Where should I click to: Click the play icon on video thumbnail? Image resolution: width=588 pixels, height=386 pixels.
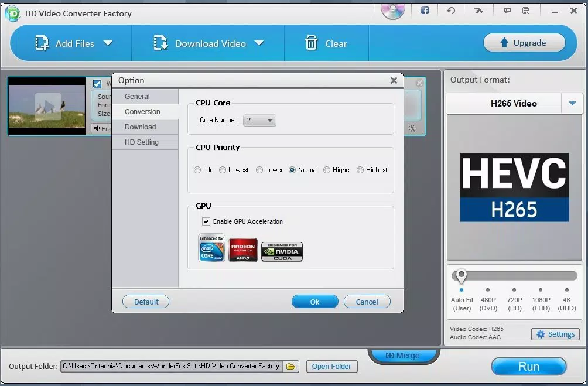[48, 107]
